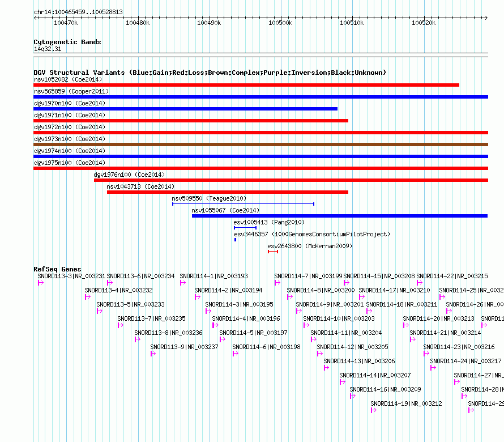Screen dimensions: 504x442
Task: Click the SNORD113-9 gene arrow glyph
Action: pyautogui.click(x=153, y=354)
